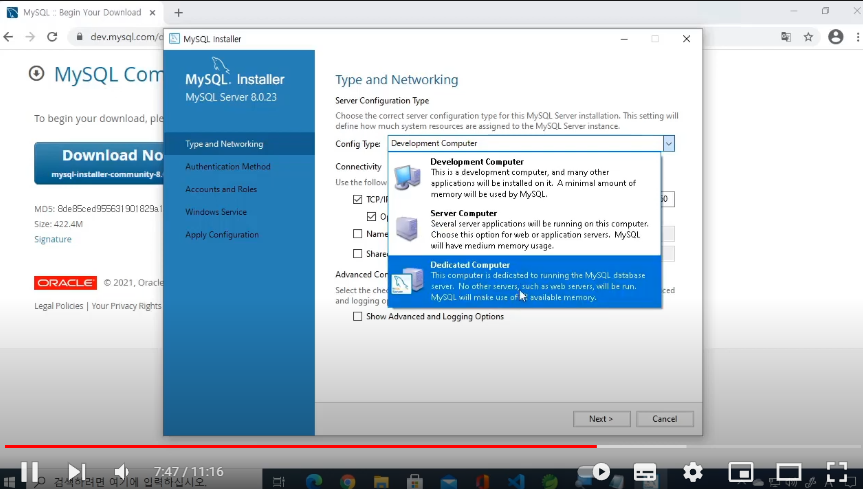Click the Dedicated Computer icon
Screen dimensions: 863x489
(407, 281)
